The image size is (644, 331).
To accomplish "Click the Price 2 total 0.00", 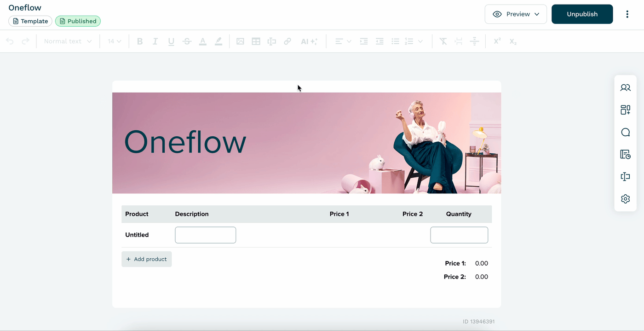I will [x=482, y=277].
